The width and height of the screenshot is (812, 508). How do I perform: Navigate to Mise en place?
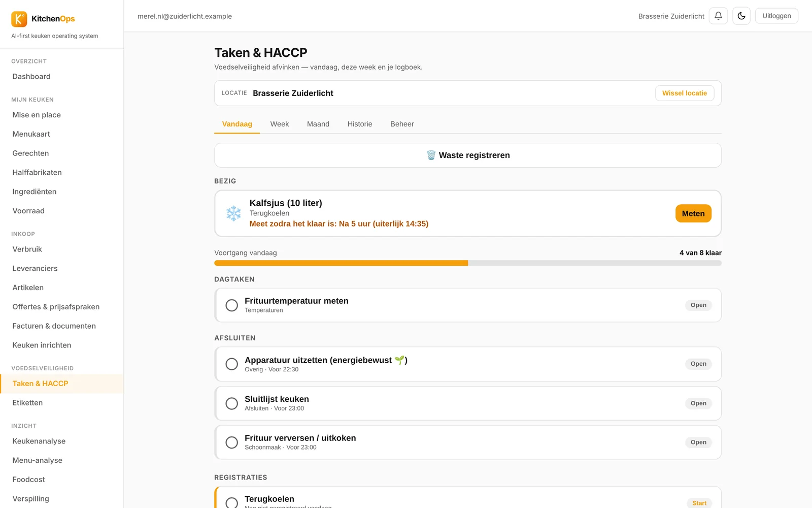(37, 115)
